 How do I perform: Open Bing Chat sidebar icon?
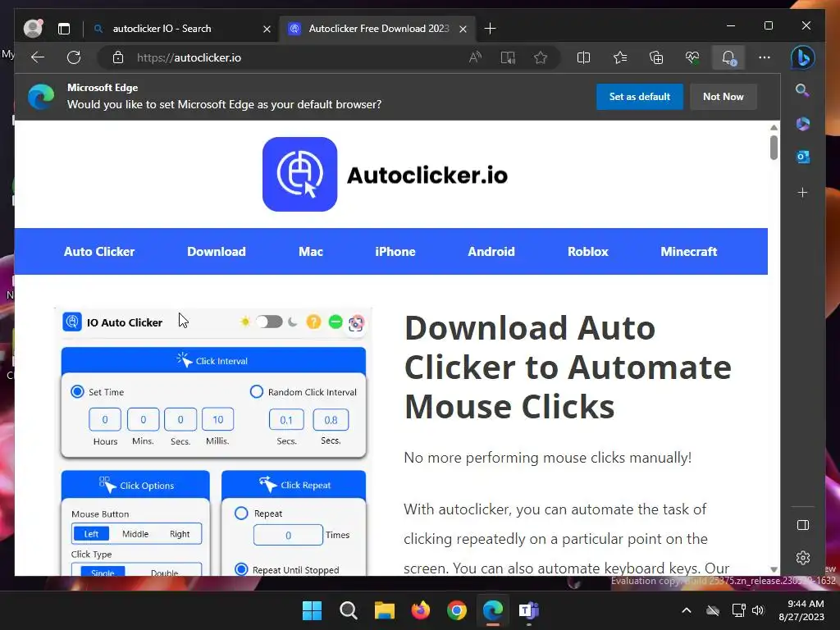(802, 57)
